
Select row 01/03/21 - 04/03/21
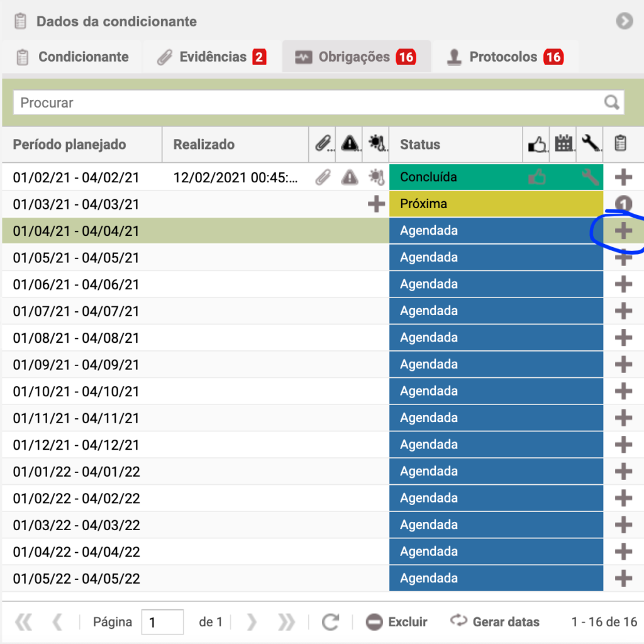[x=323, y=204]
